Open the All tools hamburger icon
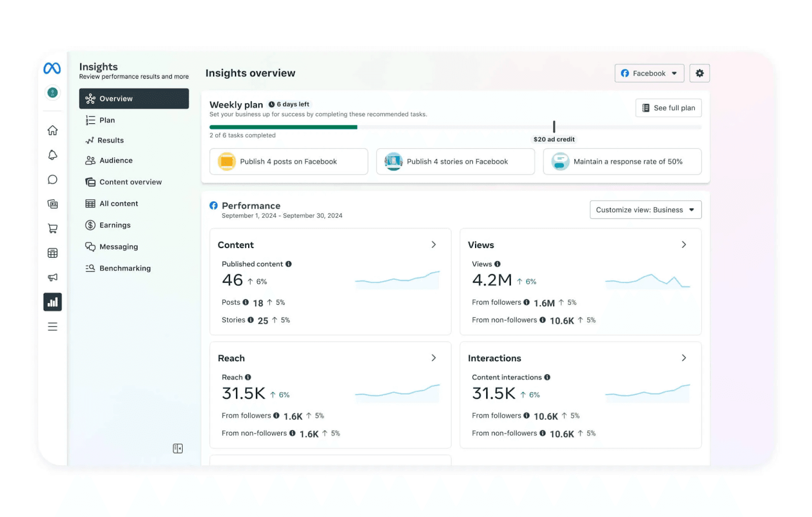Screen dimensions: 812x517 coord(52,327)
